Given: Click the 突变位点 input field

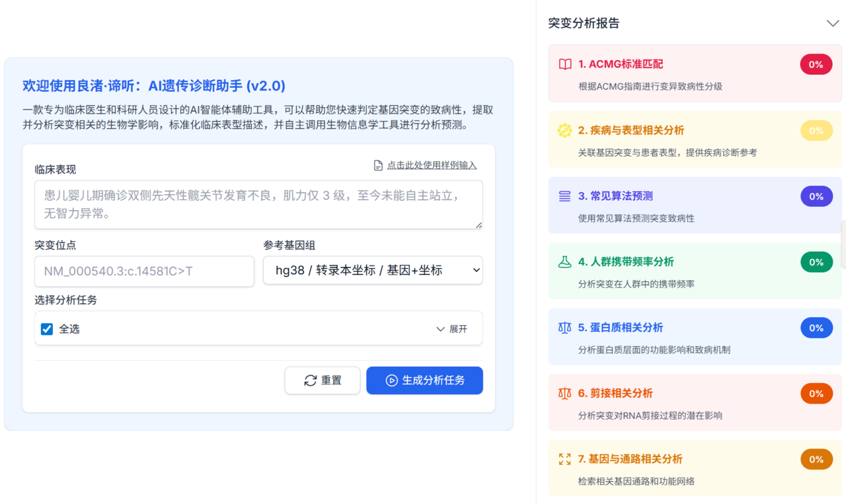Looking at the screenshot, I should click(144, 271).
